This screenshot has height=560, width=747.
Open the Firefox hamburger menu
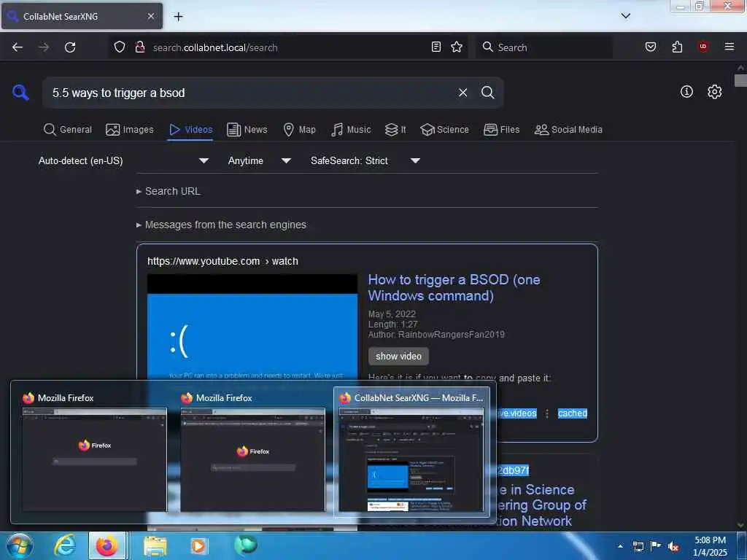click(729, 47)
